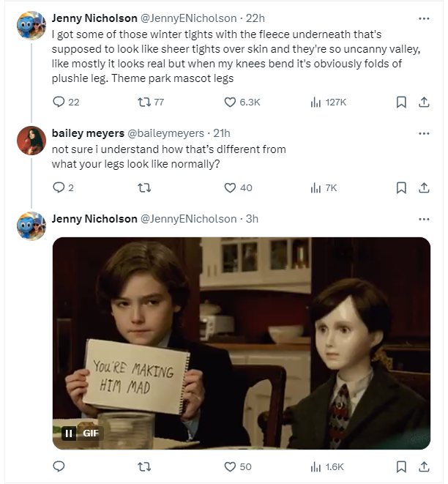This screenshot has height=484, width=448.
Task: Open more options for first tweet
Action: click(x=424, y=18)
